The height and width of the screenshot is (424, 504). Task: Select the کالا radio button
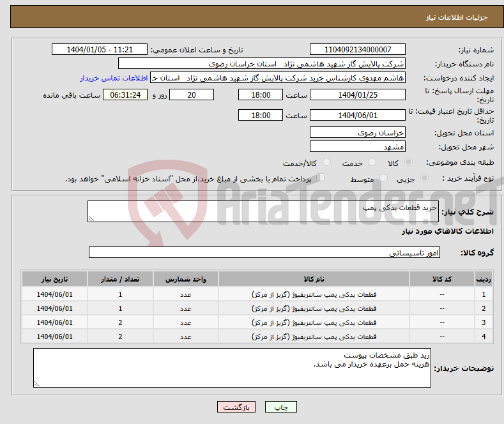(x=408, y=162)
